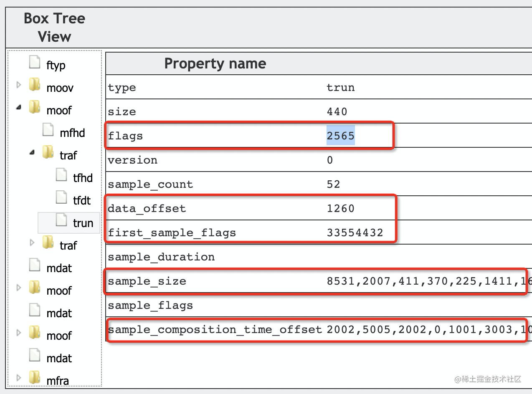Click the mfhd file icon
532x394 pixels.
click(49, 130)
